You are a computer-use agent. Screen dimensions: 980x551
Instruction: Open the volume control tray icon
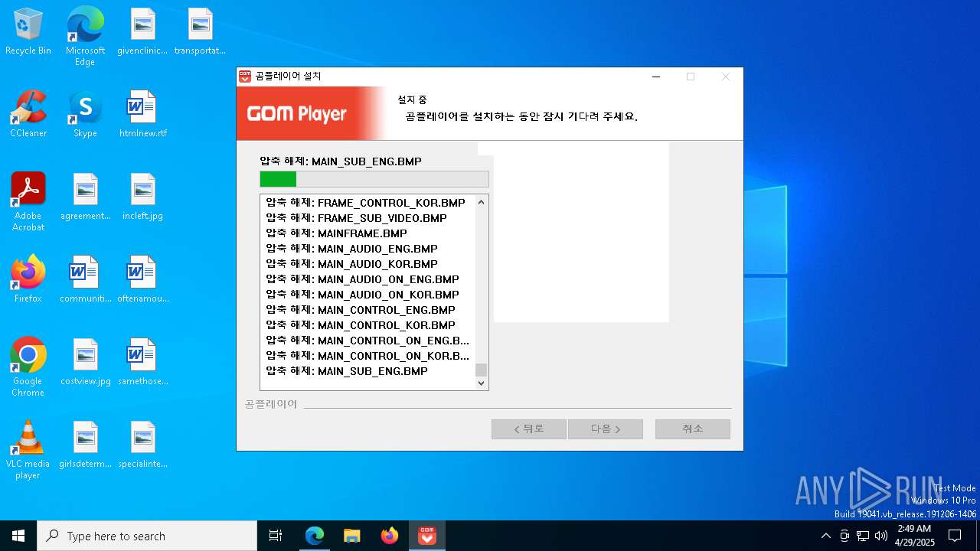(881, 536)
